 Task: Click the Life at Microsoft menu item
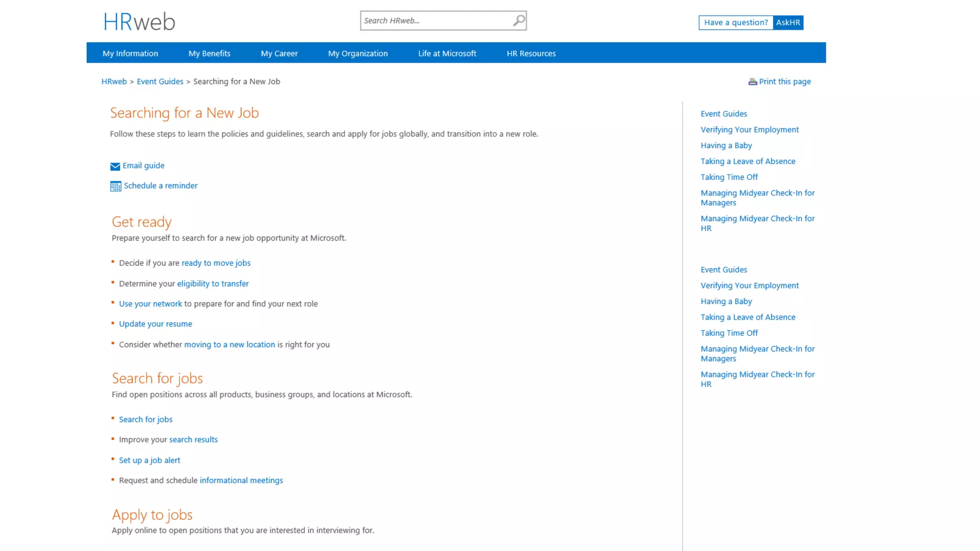pos(447,54)
